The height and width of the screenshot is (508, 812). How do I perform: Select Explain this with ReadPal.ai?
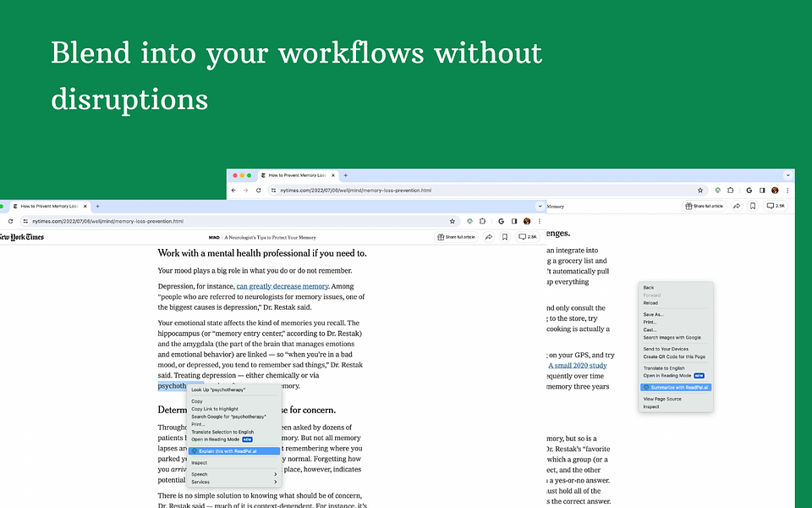point(233,451)
